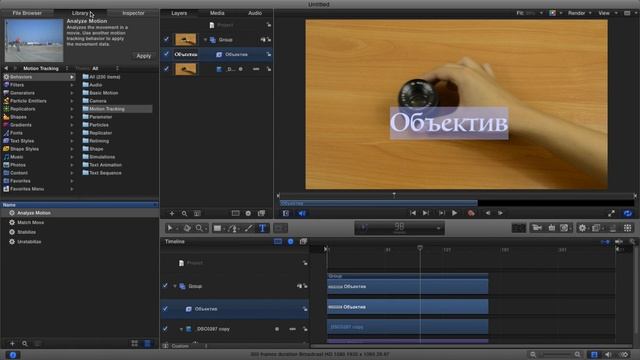The width and height of the screenshot is (640, 360).
Task: Open the Fit zoom level dropdown
Action: click(x=529, y=13)
